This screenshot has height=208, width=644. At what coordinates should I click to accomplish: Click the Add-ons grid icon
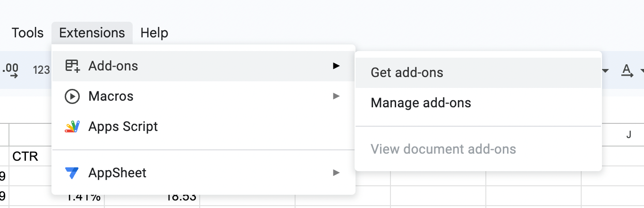click(x=72, y=66)
